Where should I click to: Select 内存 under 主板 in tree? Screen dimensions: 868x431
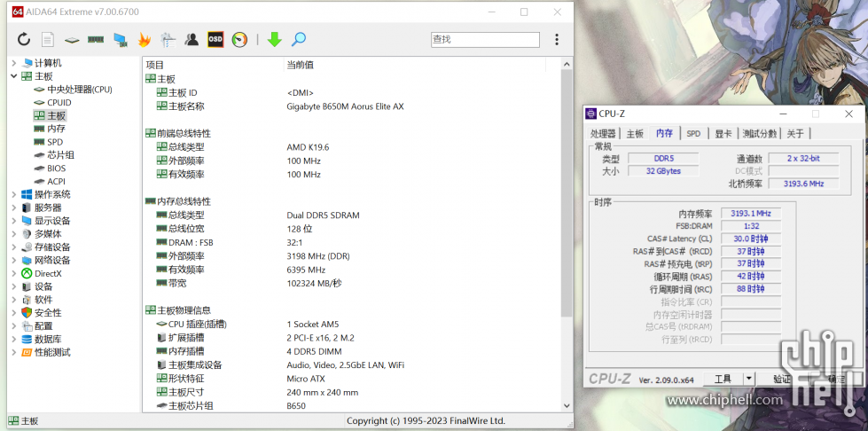click(x=56, y=129)
